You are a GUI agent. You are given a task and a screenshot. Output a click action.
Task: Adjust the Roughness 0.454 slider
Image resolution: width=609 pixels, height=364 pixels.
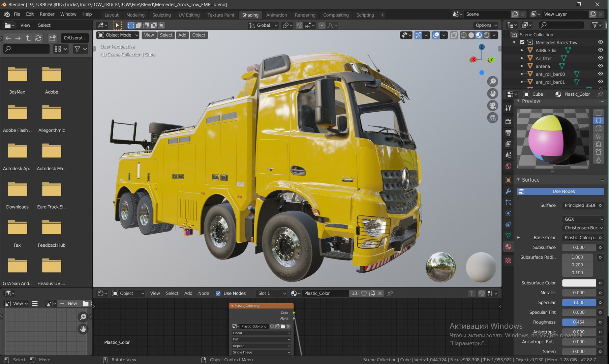tap(579, 322)
